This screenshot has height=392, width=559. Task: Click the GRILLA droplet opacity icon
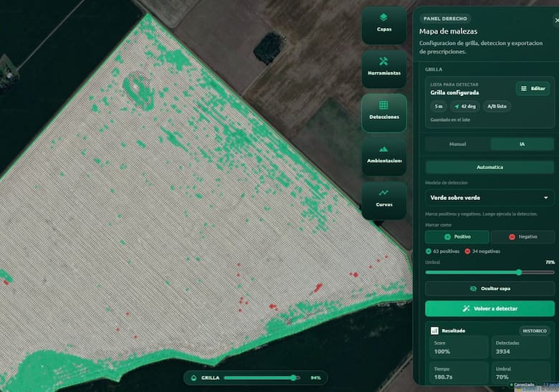193,378
